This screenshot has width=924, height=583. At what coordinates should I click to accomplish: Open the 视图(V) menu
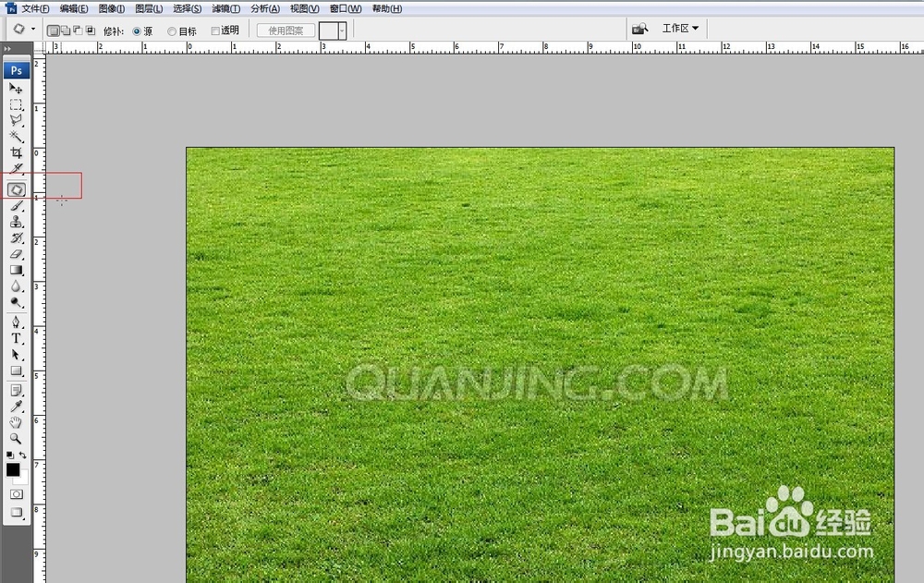coord(304,9)
